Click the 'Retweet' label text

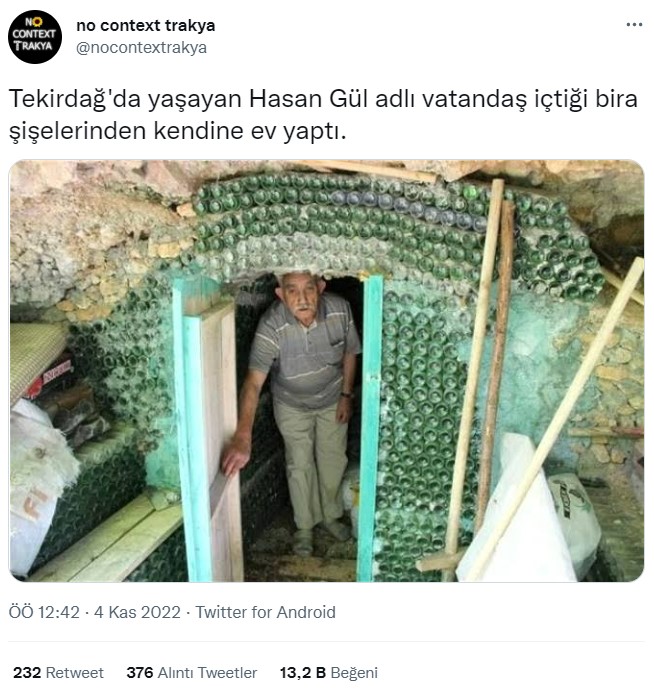74,672
